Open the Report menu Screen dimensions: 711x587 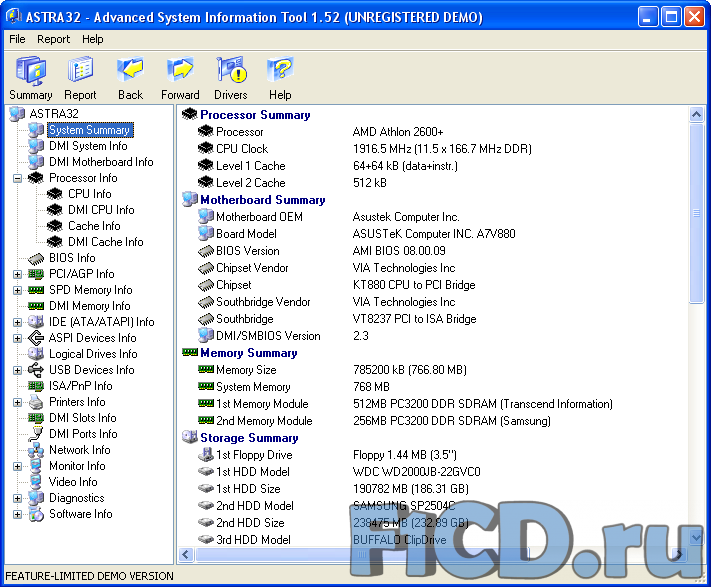click(54, 39)
